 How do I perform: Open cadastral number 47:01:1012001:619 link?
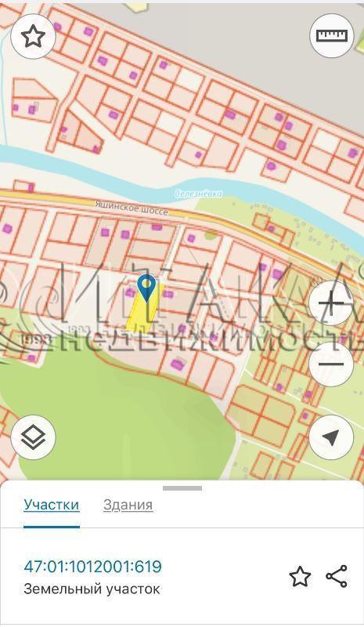(92, 567)
